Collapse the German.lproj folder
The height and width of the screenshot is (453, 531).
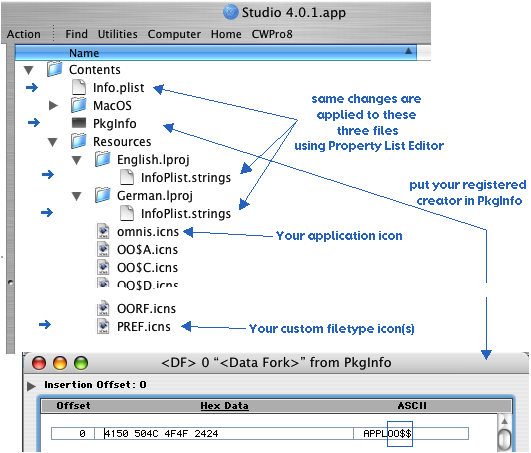[x=77, y=196]
